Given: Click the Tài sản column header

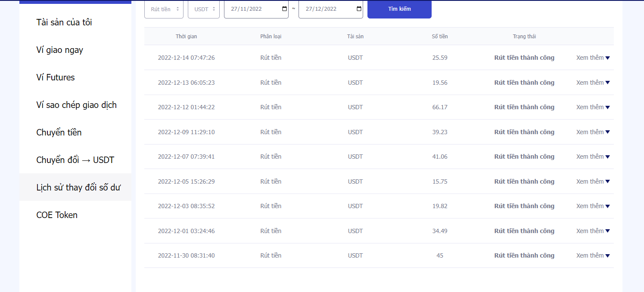Looking at the screenshot, I should tap(355, 37).
